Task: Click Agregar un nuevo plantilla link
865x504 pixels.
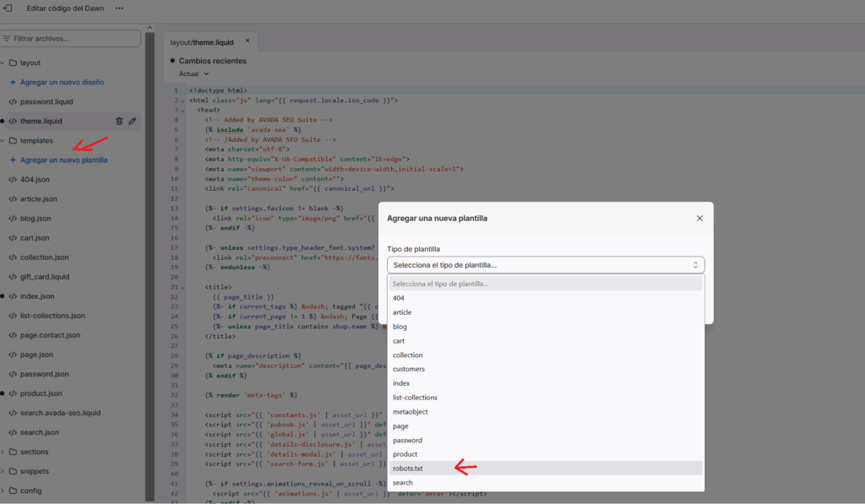Action: [x=63, y=160]
